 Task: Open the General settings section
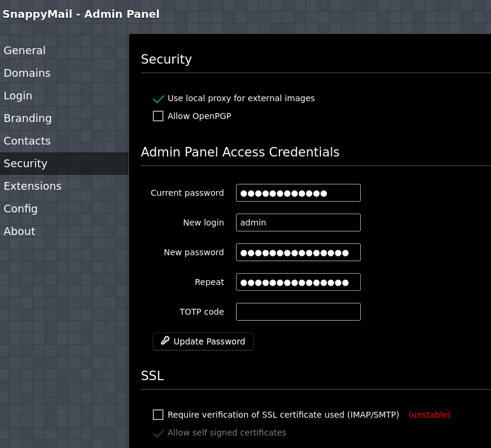(x=24, y=51)
